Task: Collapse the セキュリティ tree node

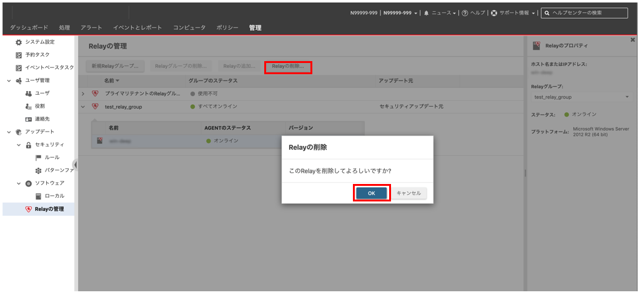Action: point(19,145)
